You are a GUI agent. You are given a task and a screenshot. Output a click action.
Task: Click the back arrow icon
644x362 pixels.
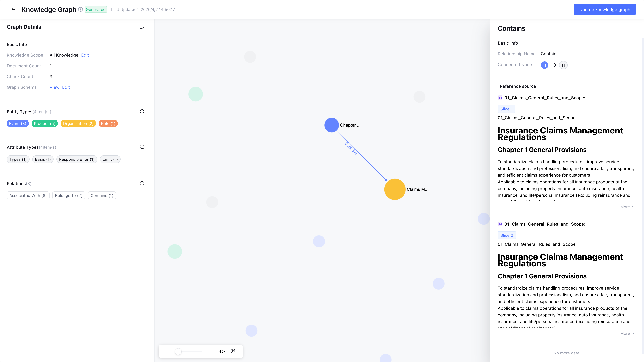coord(13,10)
